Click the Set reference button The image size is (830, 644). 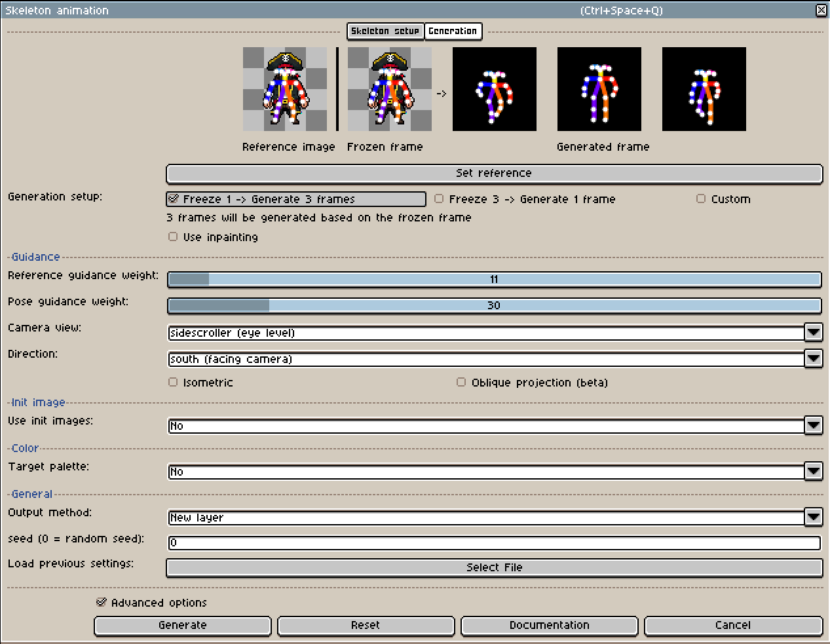[494, 174]
